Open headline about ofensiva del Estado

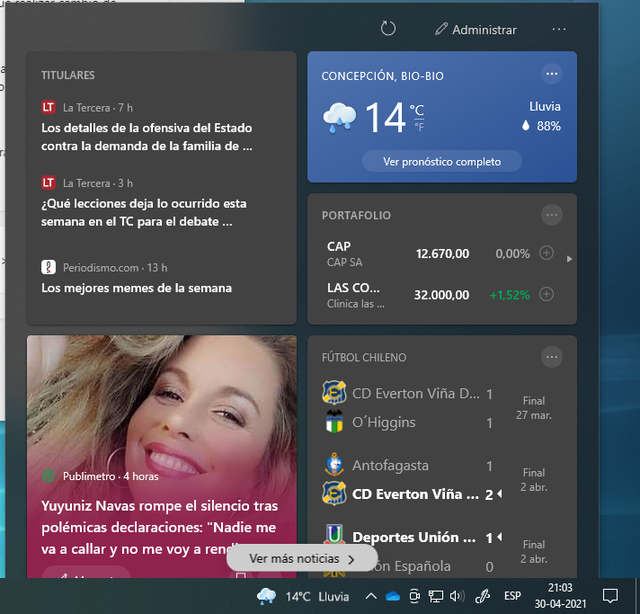[147, 137]
